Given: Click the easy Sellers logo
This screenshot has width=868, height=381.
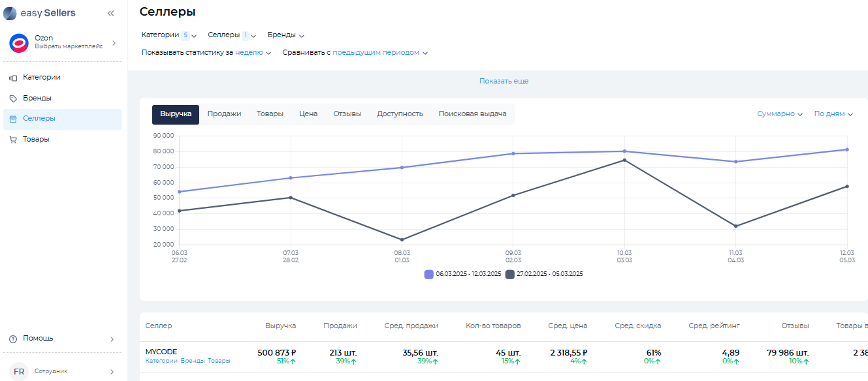Looking at the screenshot, I should (x=39, y=13).
